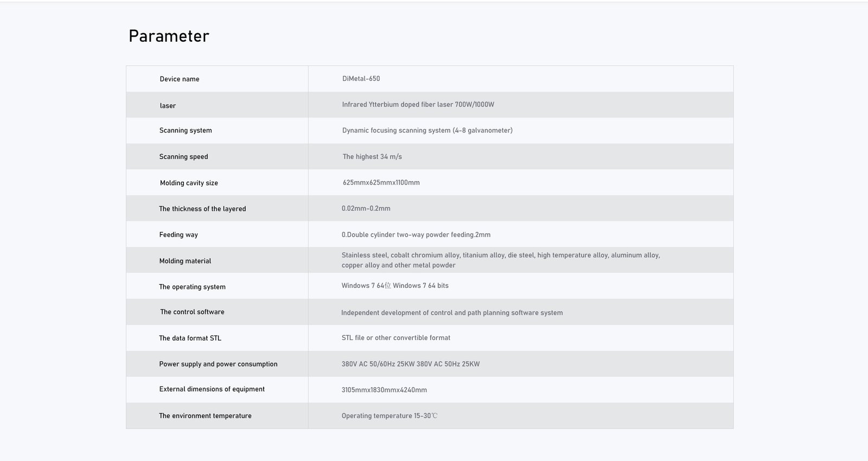Click the Parameter heading

(x=169, y=36)
